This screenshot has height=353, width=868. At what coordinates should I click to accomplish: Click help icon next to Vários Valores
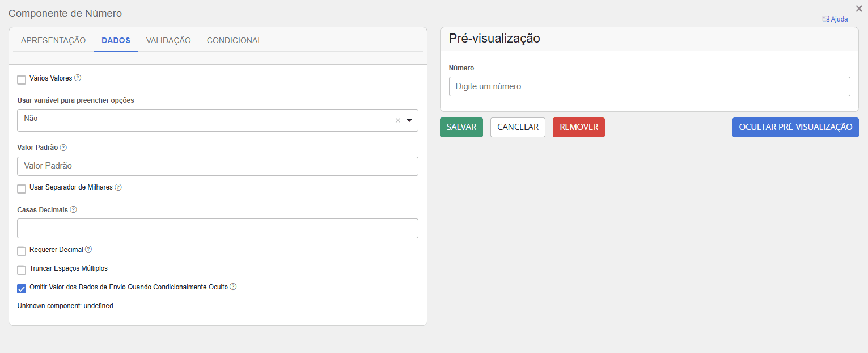coord(78,78)
